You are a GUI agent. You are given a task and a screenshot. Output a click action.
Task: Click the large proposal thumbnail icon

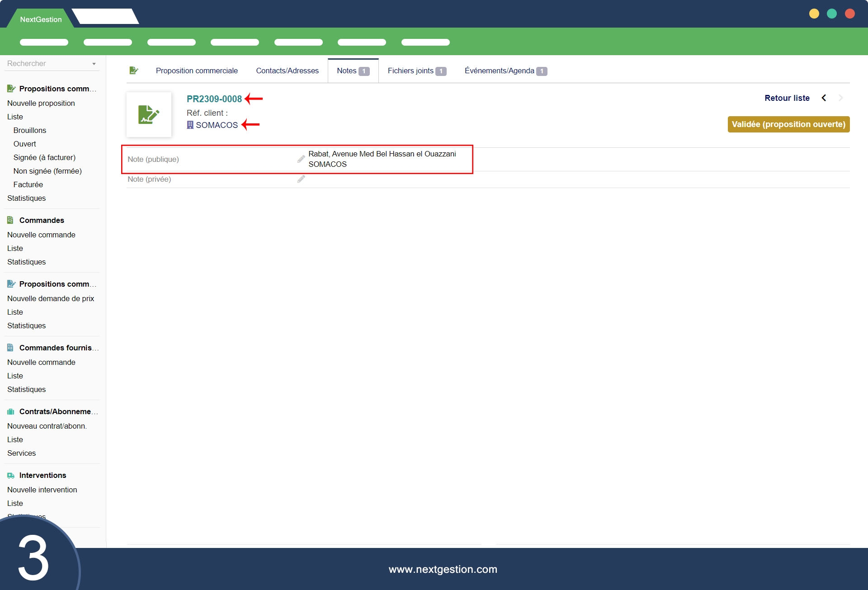[x=149, y=115]
